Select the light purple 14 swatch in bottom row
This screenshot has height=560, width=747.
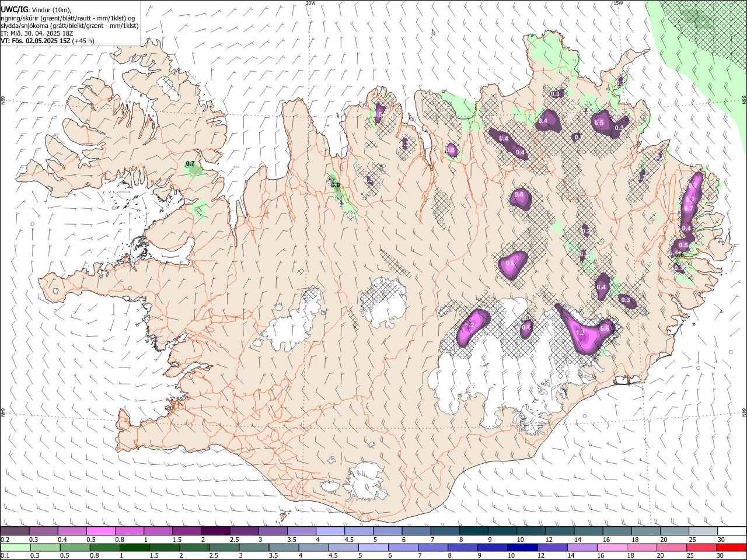click(x=581, y=547)
